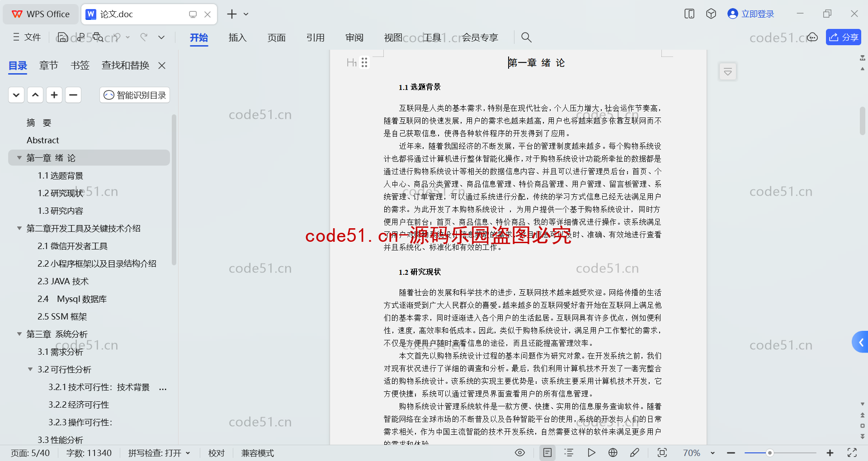Open the undo history dropdown arrow

click(128, 38)
